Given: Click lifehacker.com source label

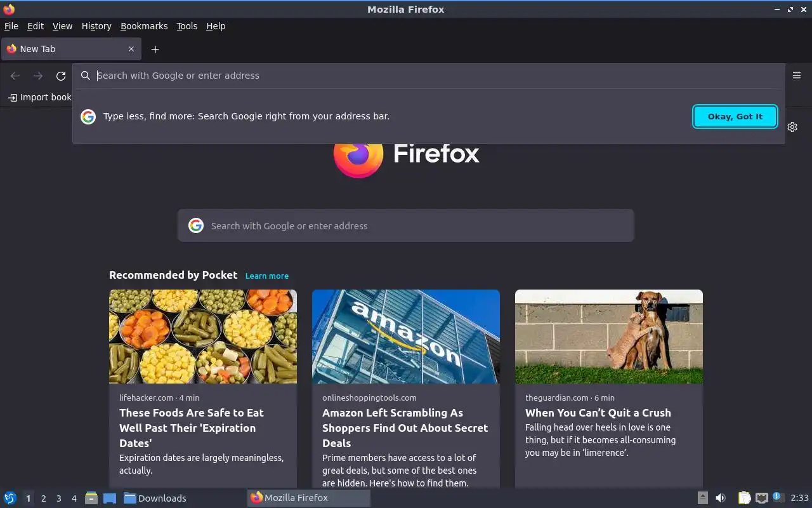Looking at the screenshot, I should 146,398.
